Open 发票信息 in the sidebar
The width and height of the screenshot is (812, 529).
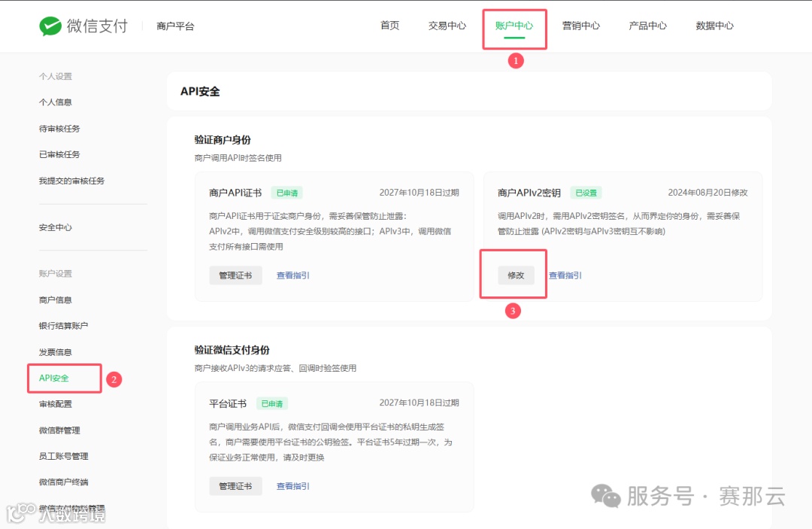pyautogui.click(x=56, y=352)
